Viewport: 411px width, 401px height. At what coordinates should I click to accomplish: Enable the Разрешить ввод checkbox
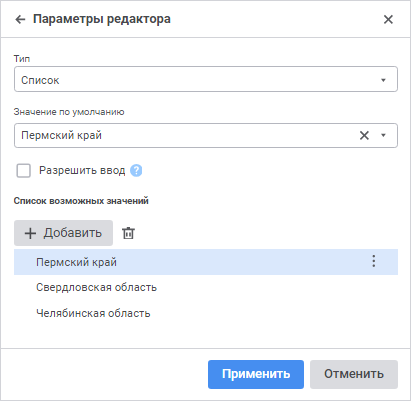pyautogui.click(x=23, y=171)
